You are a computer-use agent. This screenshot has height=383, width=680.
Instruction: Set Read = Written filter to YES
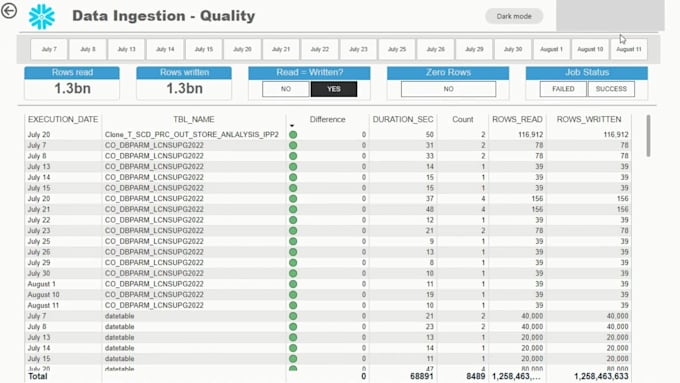[x=334, y=89]
